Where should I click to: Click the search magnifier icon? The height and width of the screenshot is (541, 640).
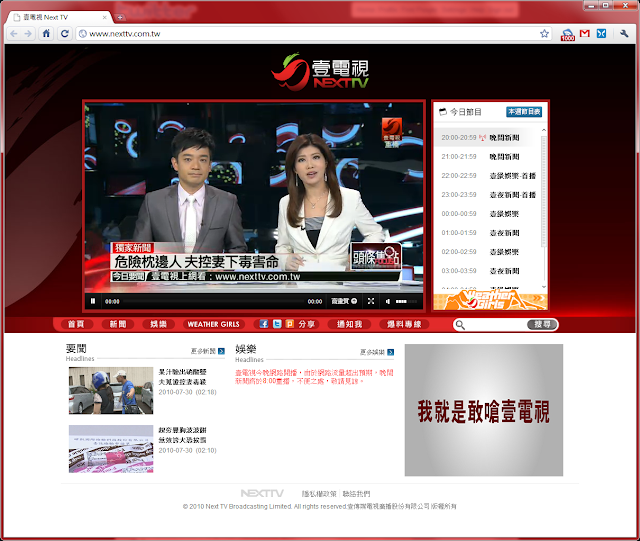460,325
